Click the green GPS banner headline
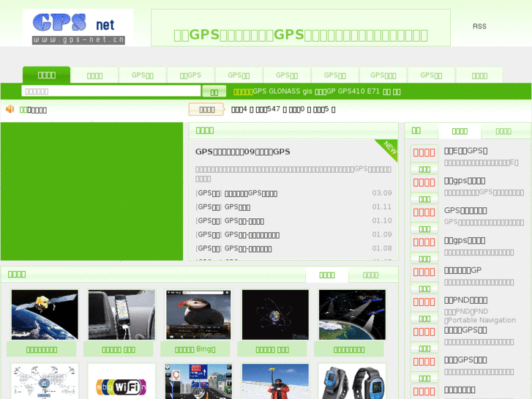Viewport: 532px width, 399px height. 301,35
